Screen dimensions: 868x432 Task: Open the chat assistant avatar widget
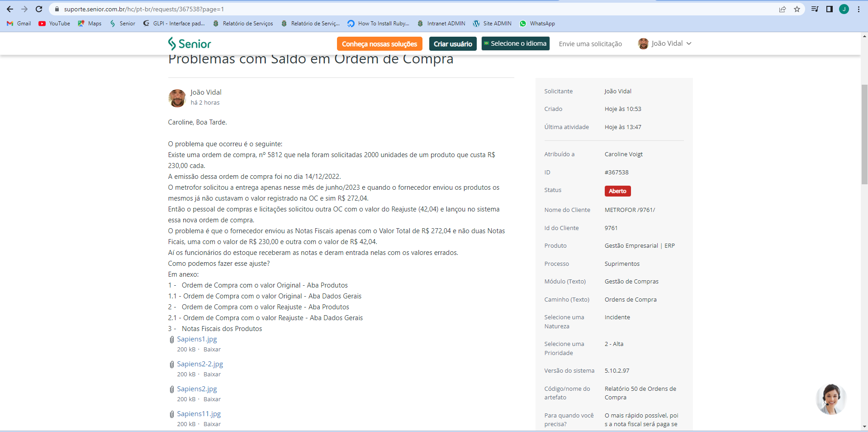831,399
